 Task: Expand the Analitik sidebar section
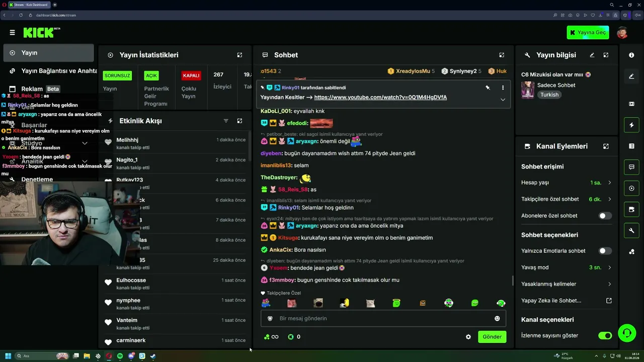click(85, 161)
